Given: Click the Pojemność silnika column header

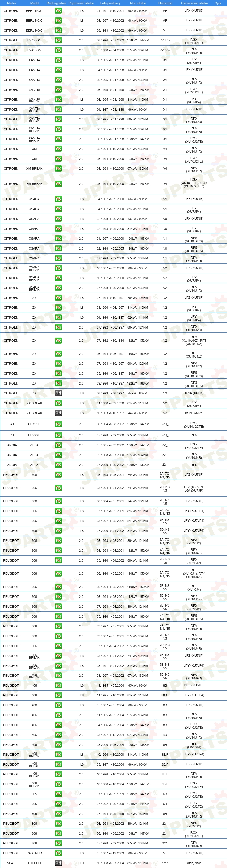Looking at the screenshot, I should click(x=81, y=3).
